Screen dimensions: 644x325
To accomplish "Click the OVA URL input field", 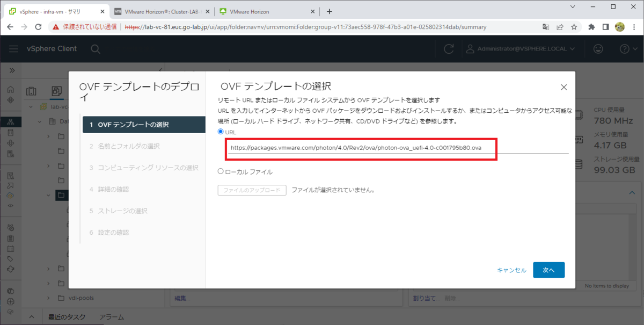I will coord(397,148).
